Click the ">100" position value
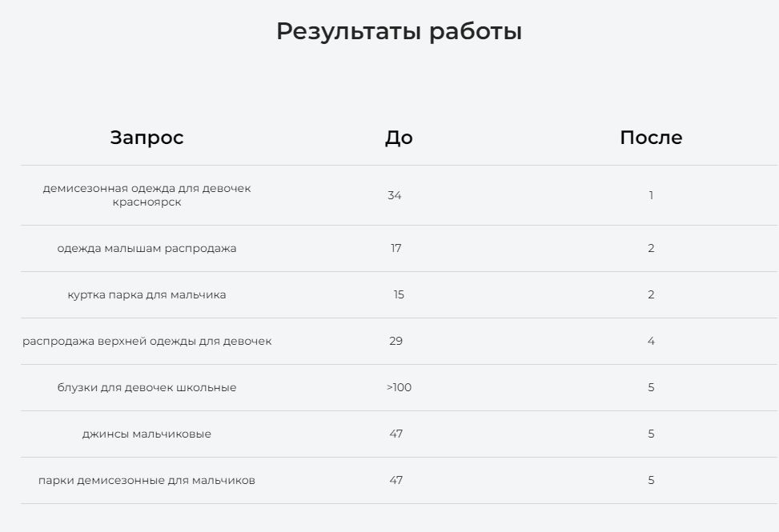Screen dimensions: 779x532 coord(399,387)
